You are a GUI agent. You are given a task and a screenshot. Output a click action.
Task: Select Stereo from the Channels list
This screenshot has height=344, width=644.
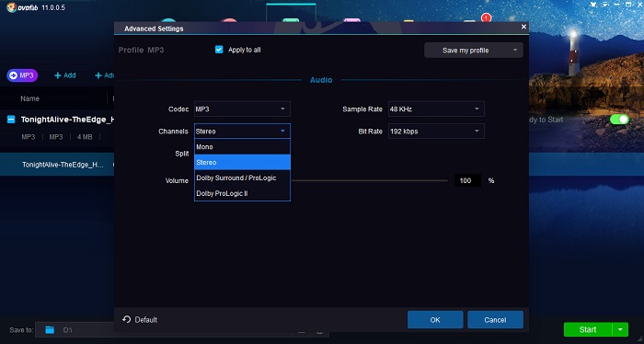pos(242,162)
